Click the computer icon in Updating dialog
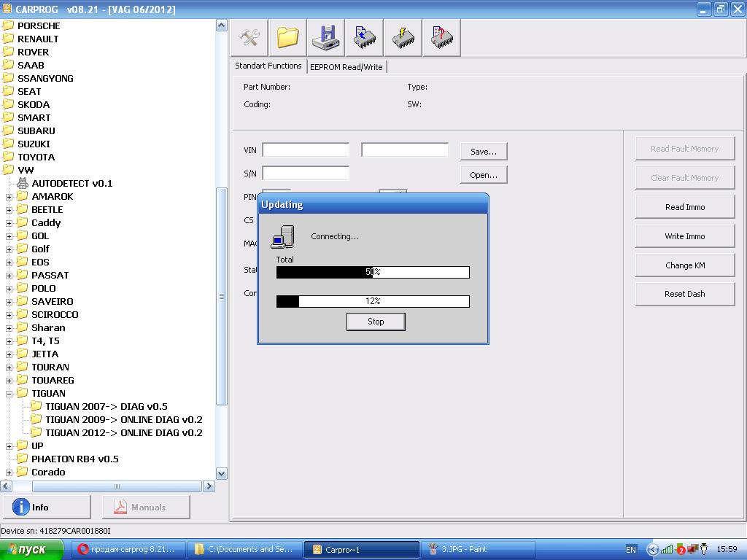This screenshot has width=747, height=560. coord(282,237)
